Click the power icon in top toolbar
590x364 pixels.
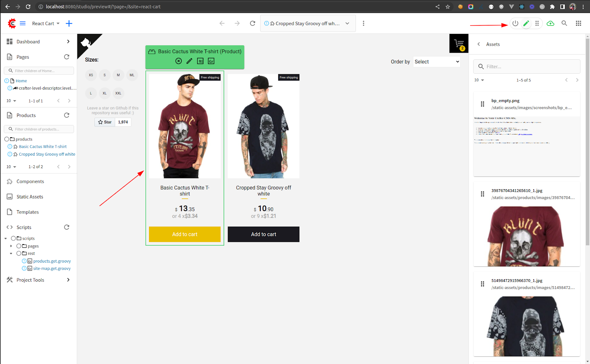point(515,23)
